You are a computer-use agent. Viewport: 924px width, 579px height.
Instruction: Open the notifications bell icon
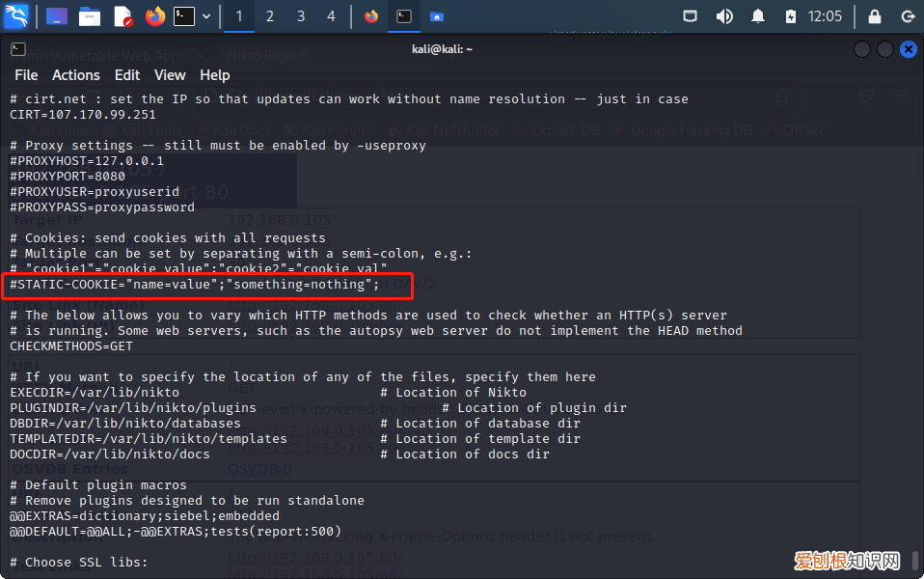pos(758,16)
